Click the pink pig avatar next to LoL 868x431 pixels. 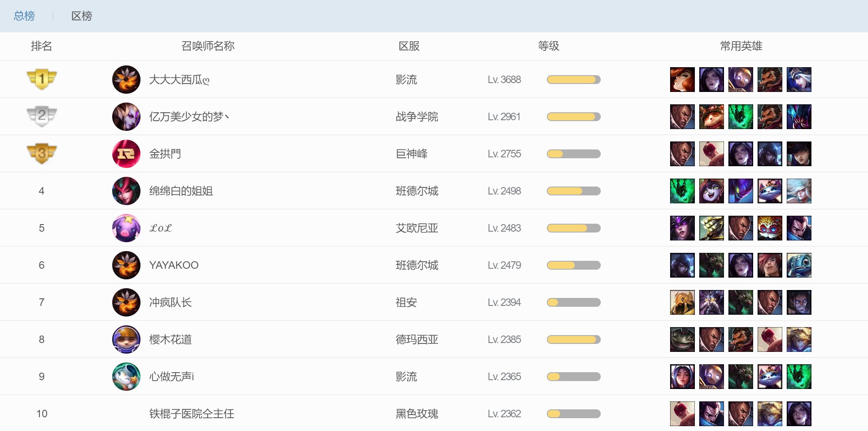click(x=126, y=228)
